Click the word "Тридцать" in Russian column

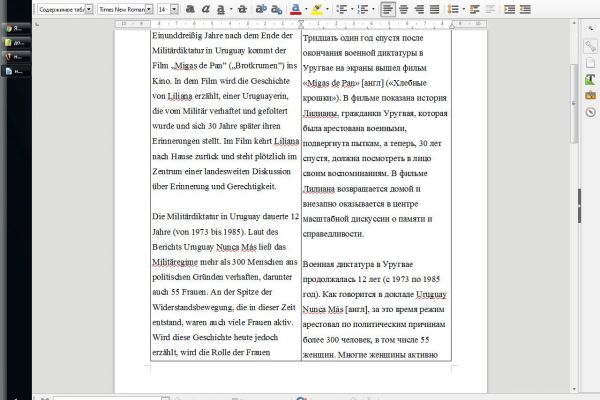coord(321,38)
